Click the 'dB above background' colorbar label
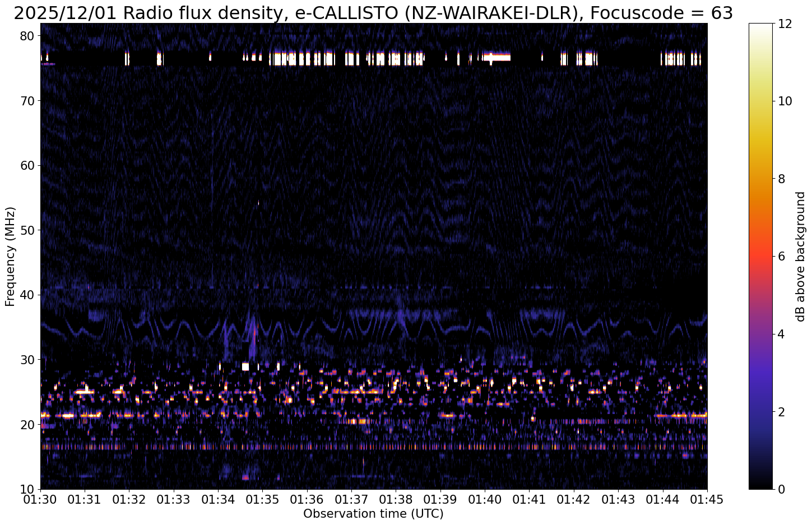Screen dimensions: 812x525 click(800, 257)
